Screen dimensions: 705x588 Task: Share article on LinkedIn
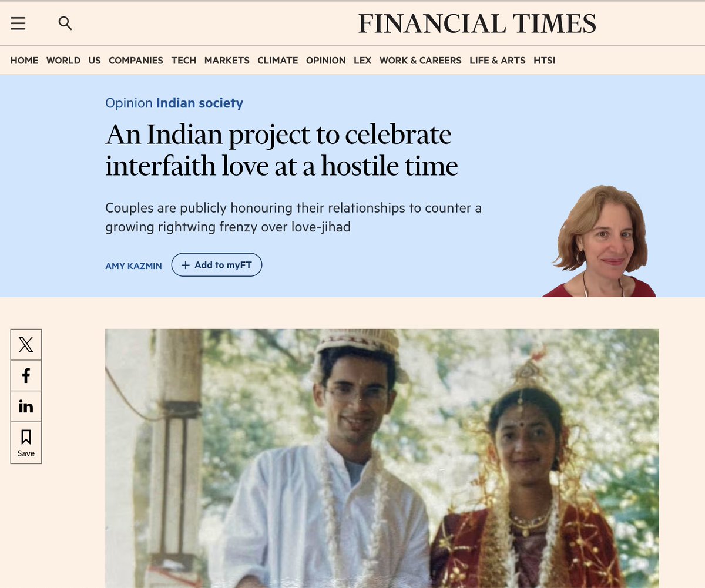coord(26,406)
